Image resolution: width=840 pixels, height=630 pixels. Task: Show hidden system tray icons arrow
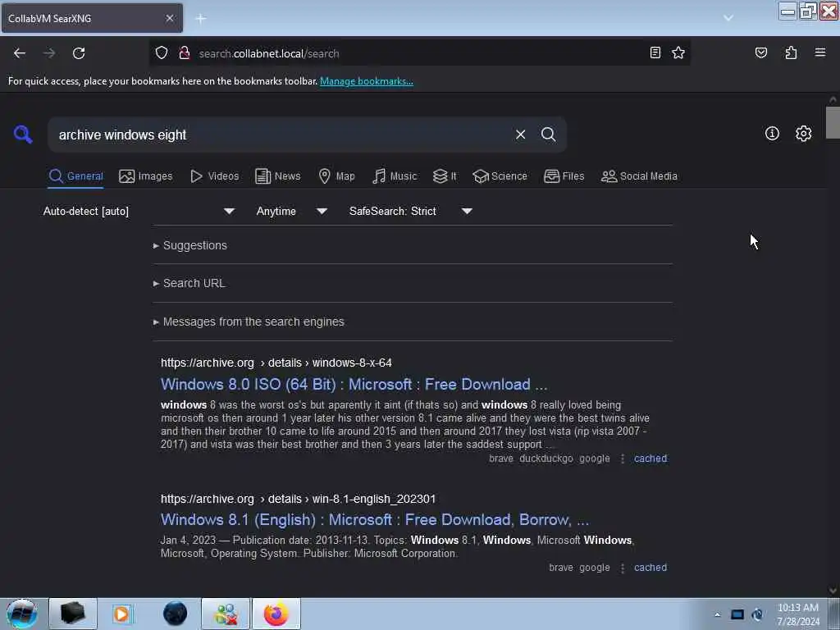pos(717,614)
